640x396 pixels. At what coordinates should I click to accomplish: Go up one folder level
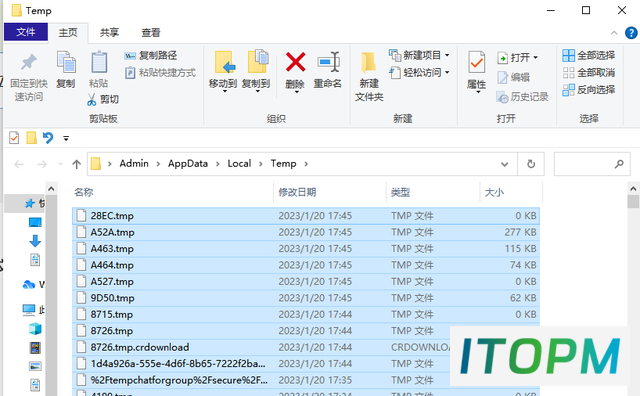pos(76,164)
